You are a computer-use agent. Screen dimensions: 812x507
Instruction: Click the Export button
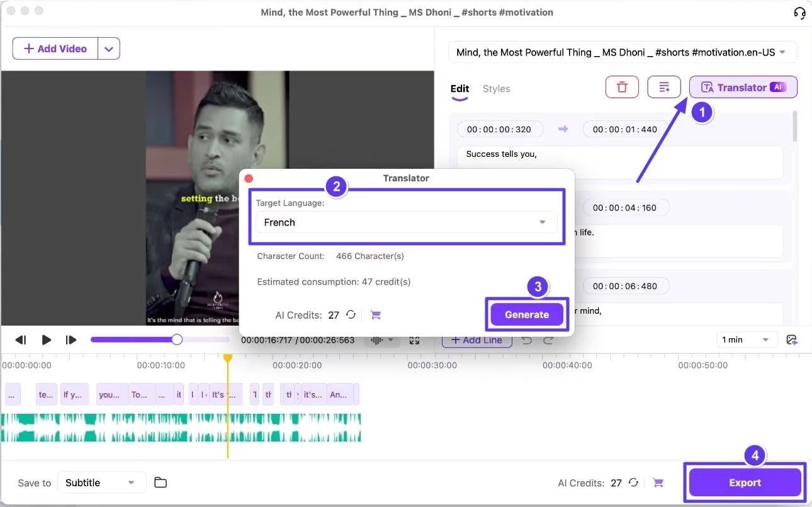pos(745,482)
